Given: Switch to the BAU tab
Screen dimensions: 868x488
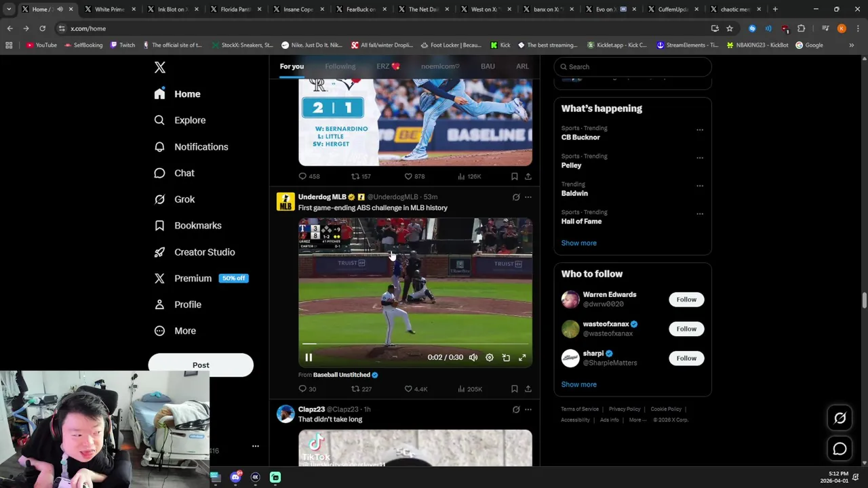Looking at the screenshot, I should pos(488,66).
